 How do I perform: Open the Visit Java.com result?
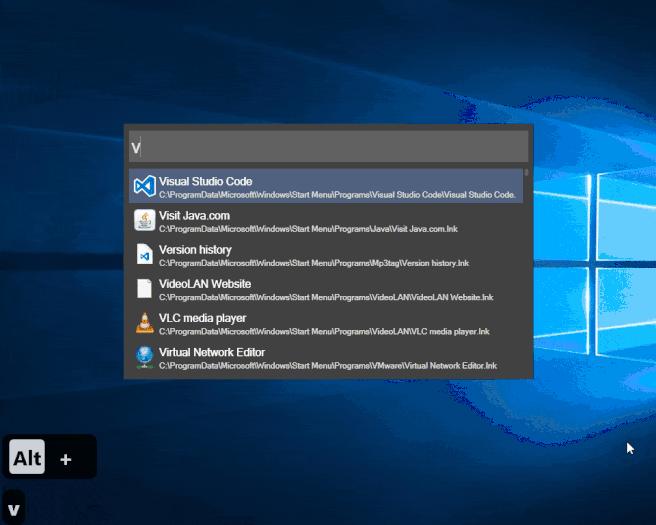(326, 220)
